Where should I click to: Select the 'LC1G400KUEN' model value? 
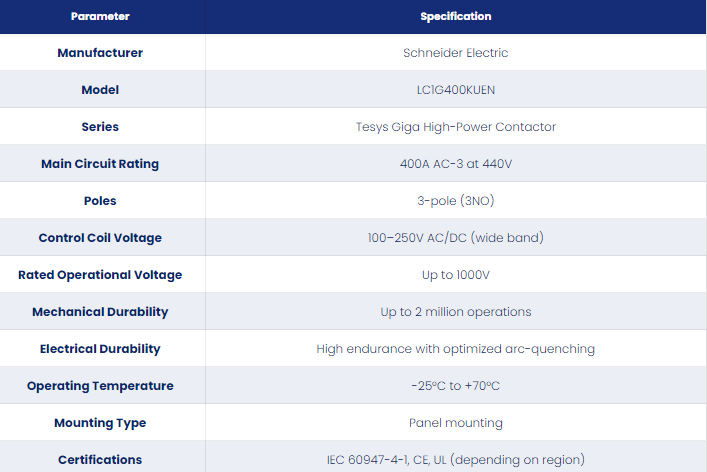tap(456, 90)
